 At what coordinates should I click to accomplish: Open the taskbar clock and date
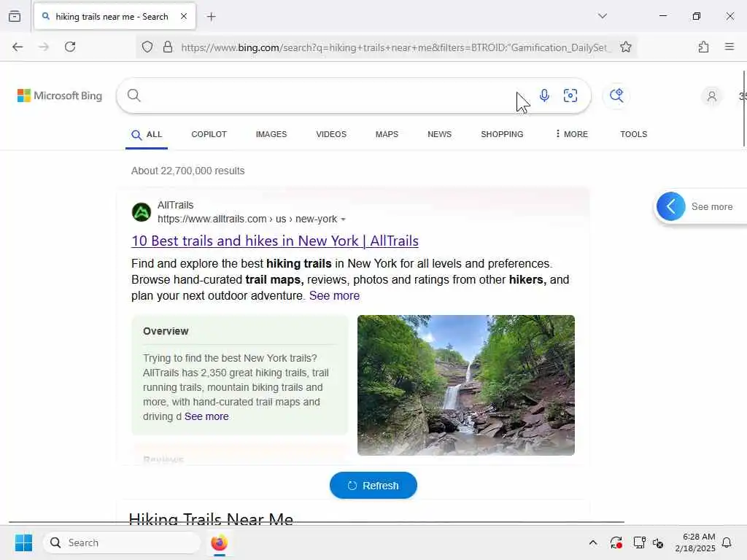(695, 542)
